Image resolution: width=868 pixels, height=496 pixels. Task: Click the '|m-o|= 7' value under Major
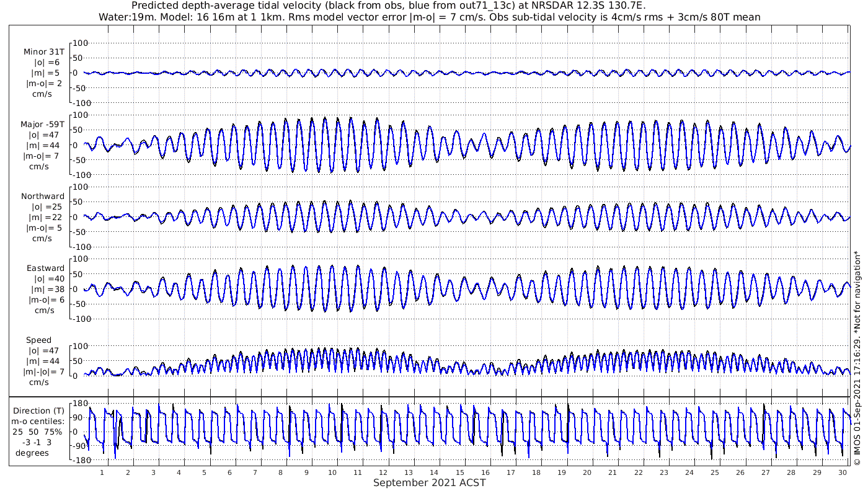42,156
